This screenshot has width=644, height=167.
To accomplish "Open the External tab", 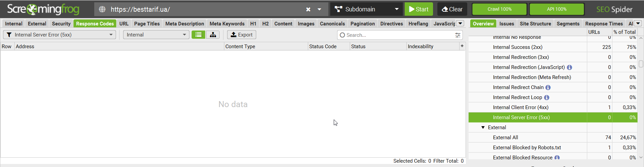I will [37, 23].
